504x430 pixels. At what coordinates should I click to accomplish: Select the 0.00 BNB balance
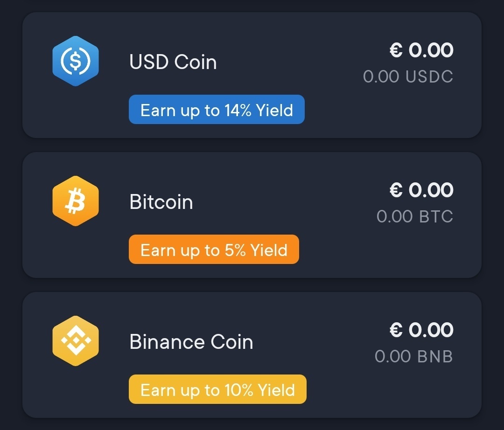(x=413, y=357)
